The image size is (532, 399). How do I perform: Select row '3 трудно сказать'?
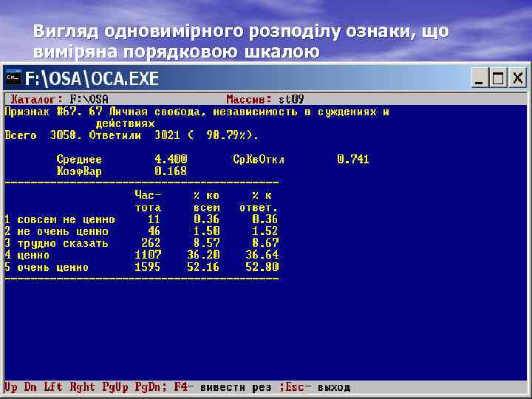[141, 243]
